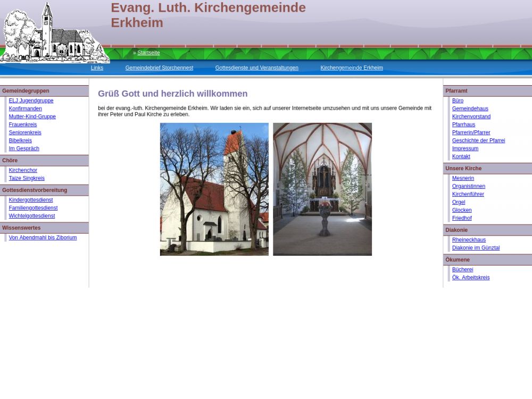Open the Impressum link
Viewport: 532px width, 399px height.
465,148
